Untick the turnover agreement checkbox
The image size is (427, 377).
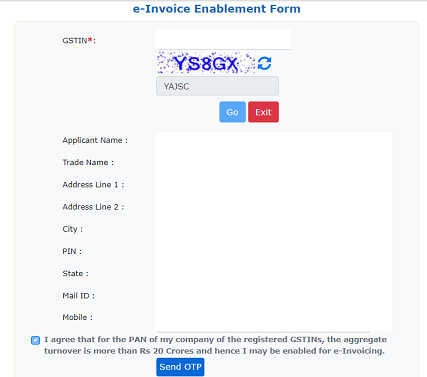point(35,340)
